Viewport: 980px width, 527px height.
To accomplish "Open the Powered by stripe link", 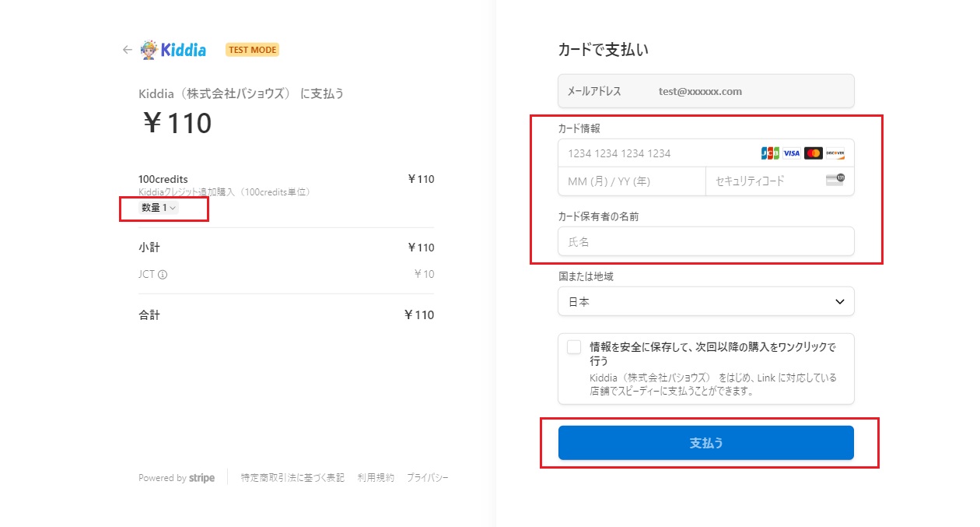I will [177, 478].
